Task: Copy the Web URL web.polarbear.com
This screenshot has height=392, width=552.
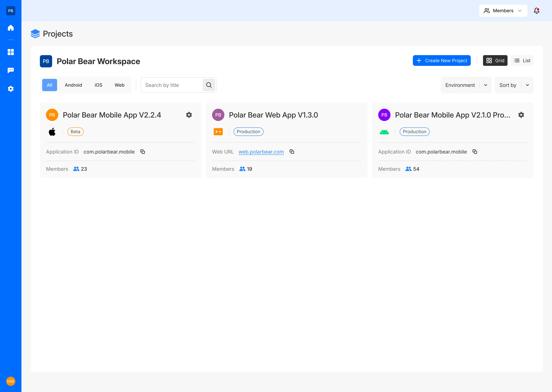Action: click(x=292, y=152)
